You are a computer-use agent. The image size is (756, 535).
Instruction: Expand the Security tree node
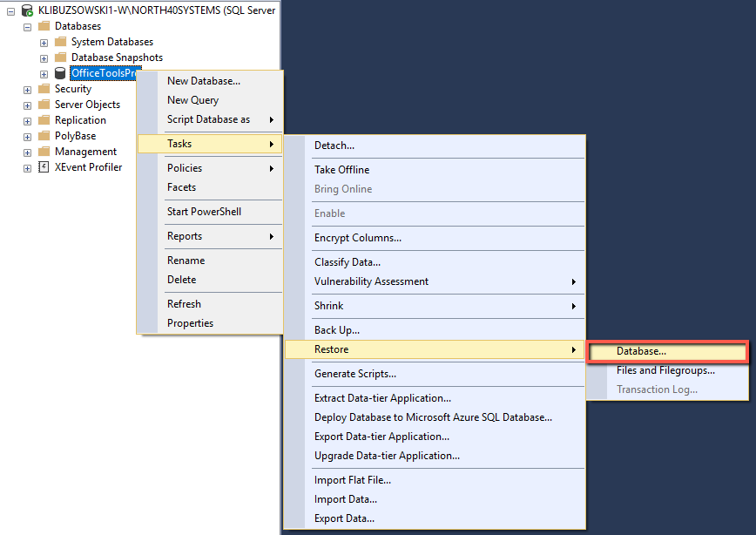click(x=27, y=88)
